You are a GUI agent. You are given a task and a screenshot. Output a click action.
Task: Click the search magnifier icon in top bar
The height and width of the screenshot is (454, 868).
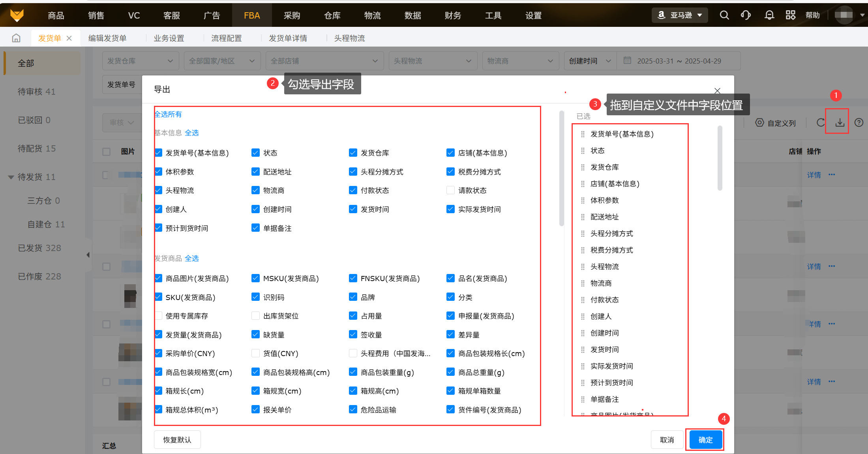coord(724,15)
